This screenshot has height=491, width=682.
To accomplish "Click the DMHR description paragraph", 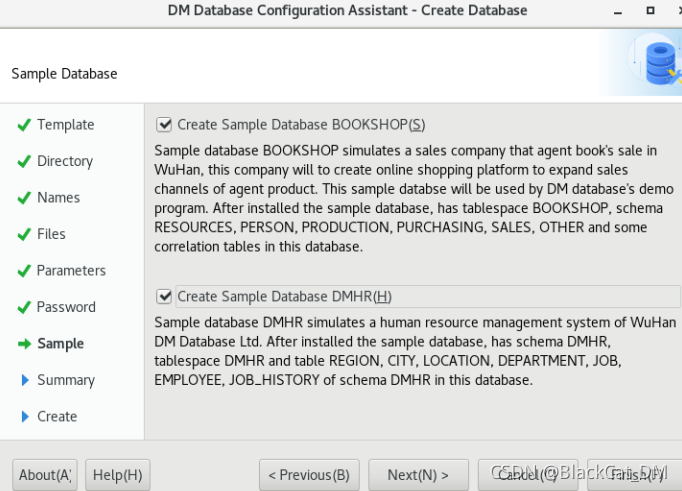I will coord(415,351).
